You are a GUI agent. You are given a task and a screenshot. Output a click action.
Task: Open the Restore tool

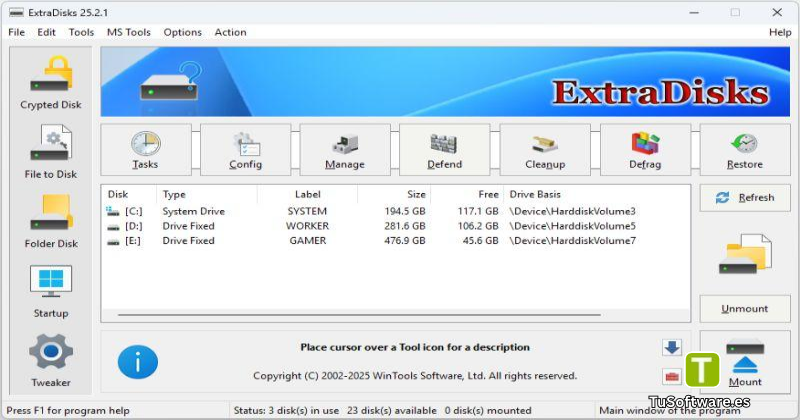pyautogui.click(x=745, y=150)
